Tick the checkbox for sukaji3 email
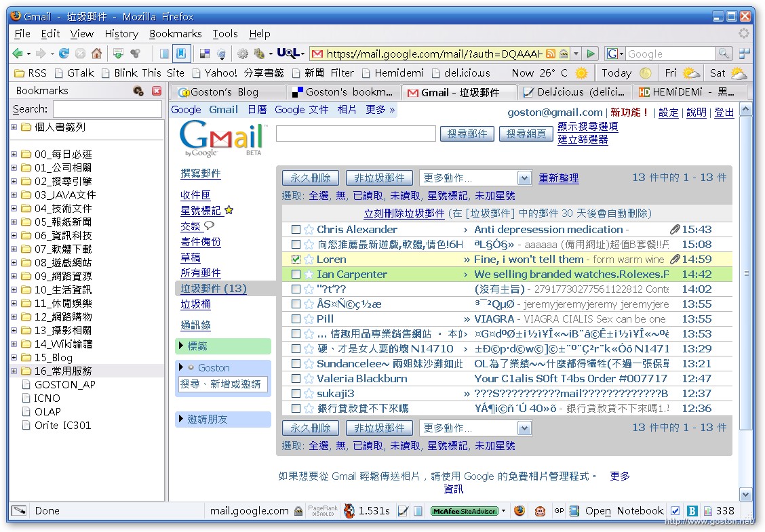 point(296,394)
